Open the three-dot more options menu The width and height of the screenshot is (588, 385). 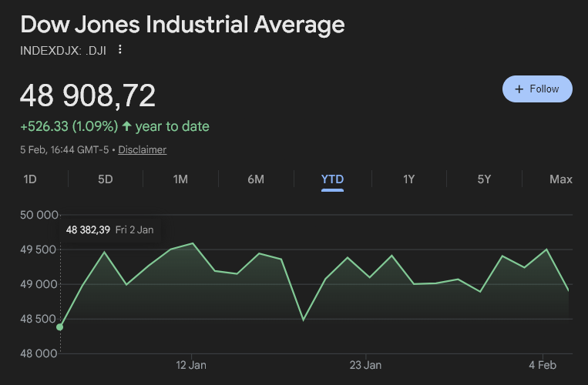click(119, 50)
